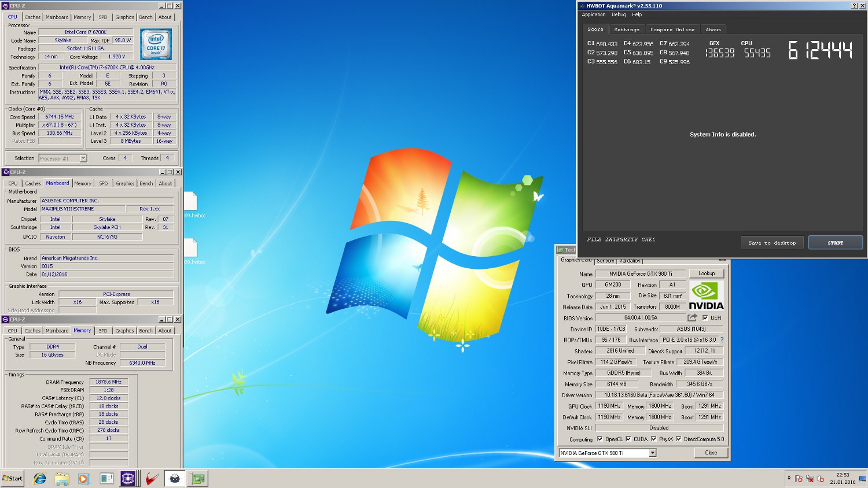The image size is (868, 488).
Task: Open the Application menu in Aquamark
Action: click(593, 14)
